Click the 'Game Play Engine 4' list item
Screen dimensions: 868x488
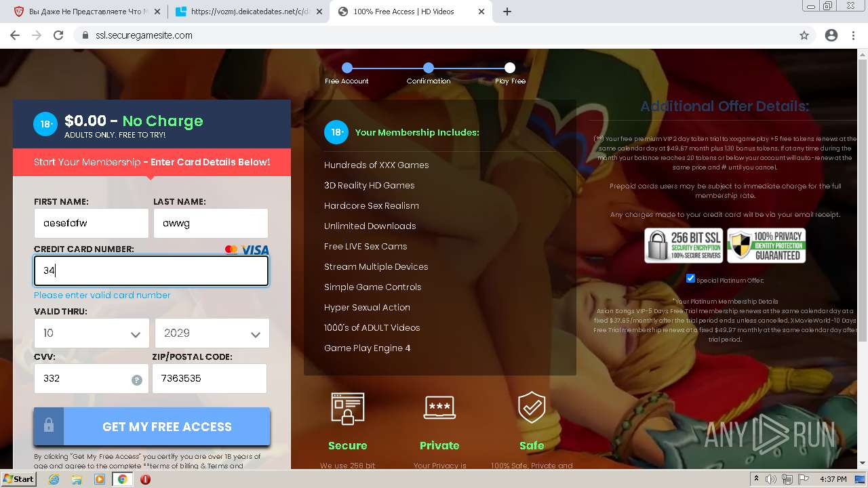tap(367, 348)
